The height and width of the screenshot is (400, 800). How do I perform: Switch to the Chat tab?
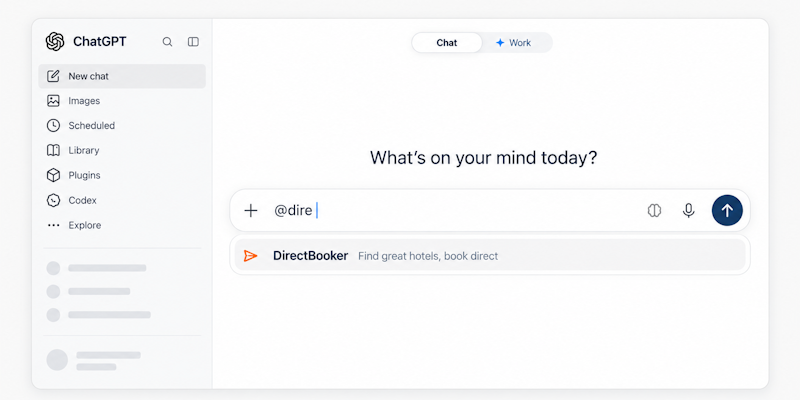[x=446, y=43]
